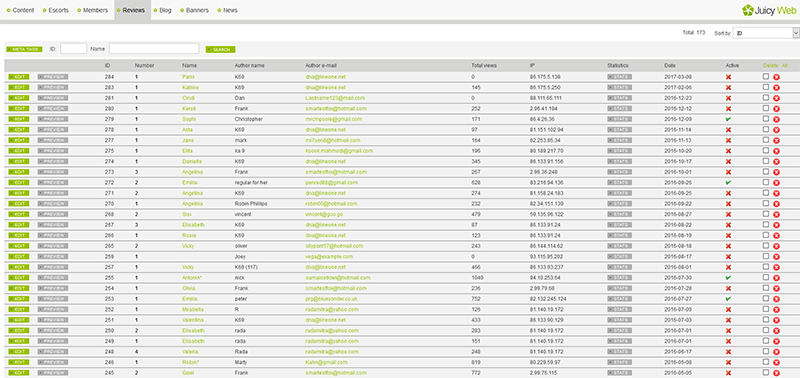Check the delete checkbox for review 283

(x=766, y=87)
